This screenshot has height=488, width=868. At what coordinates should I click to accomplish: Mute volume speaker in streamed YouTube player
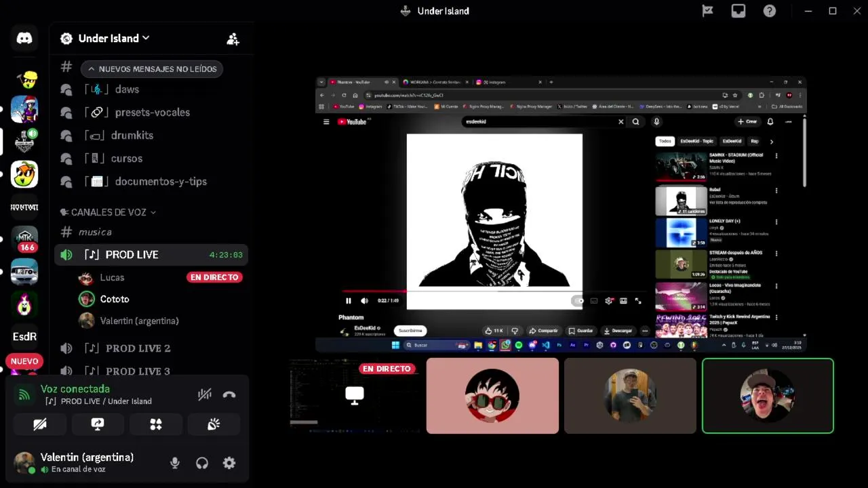364,301
